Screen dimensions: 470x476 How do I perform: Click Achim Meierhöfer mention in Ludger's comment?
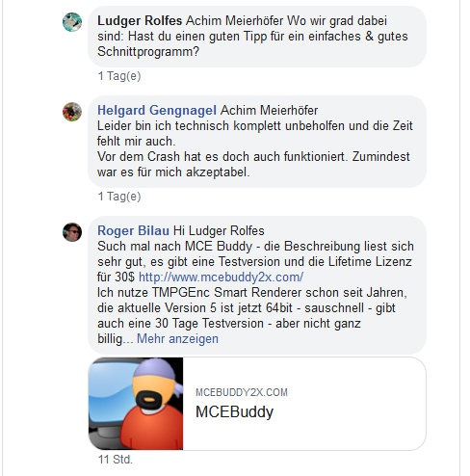click(235, 20)
